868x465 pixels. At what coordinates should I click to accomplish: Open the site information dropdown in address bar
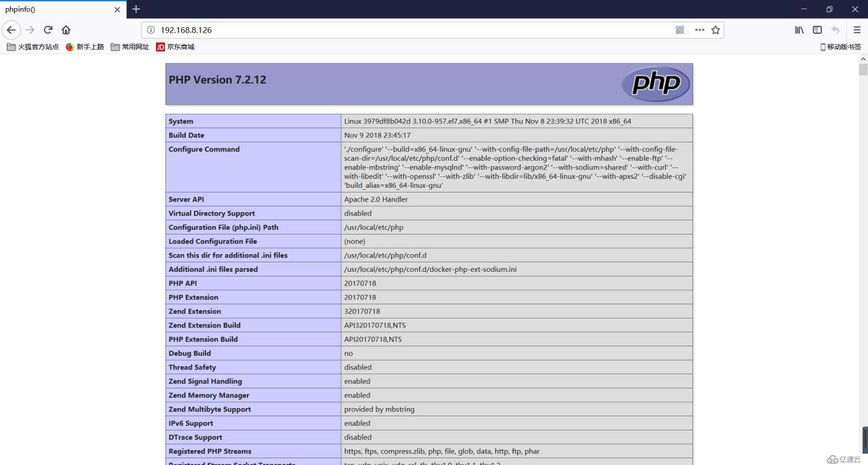click(x=150, y=30)
